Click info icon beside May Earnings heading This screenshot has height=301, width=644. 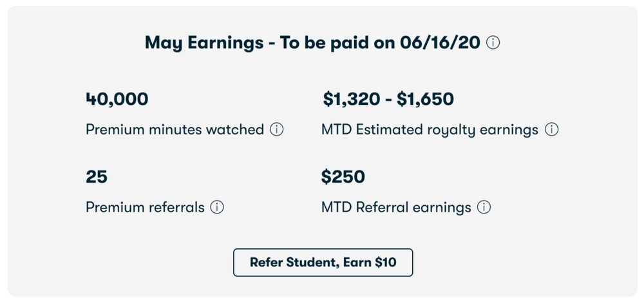[493, 43]
